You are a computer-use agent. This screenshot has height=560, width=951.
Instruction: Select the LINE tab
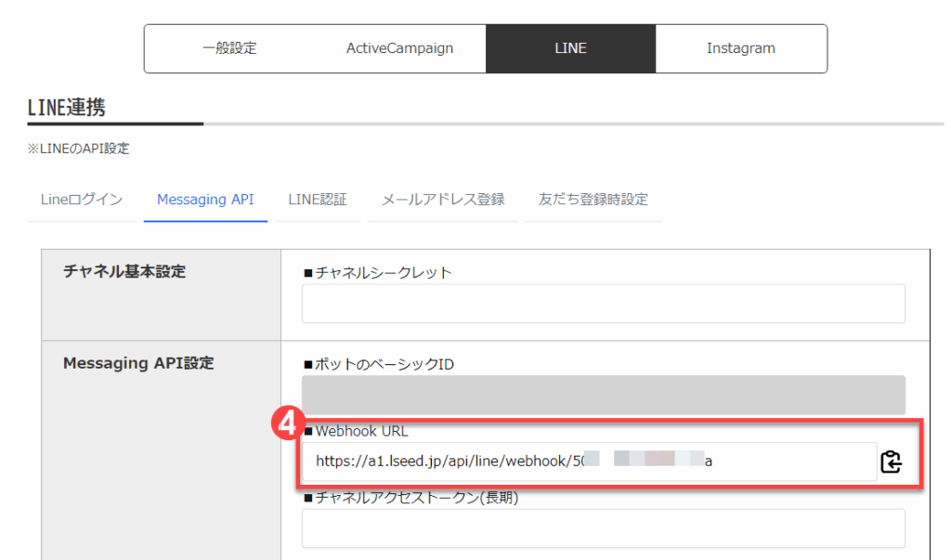(x=570, y=48)
